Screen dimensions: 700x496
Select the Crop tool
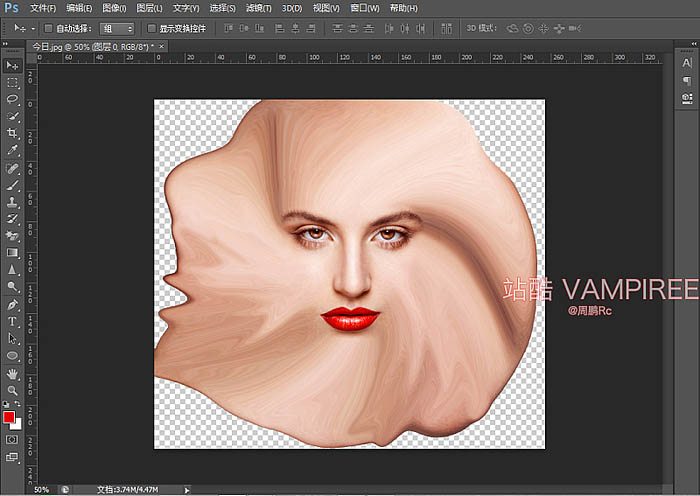[13, 133]
